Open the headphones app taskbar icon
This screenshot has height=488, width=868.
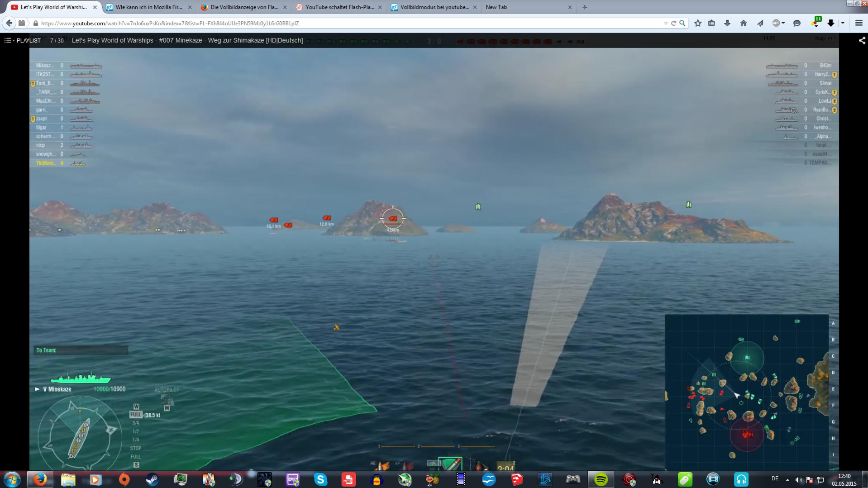click(x=741, y=479)
